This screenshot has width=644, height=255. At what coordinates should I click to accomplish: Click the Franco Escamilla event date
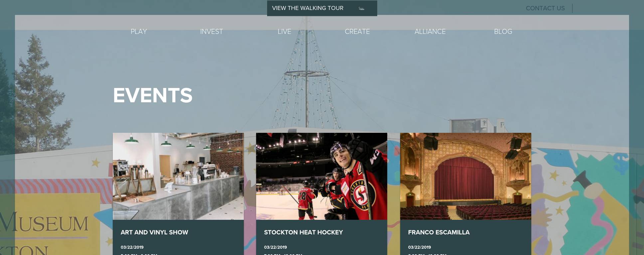coord(419,247)
